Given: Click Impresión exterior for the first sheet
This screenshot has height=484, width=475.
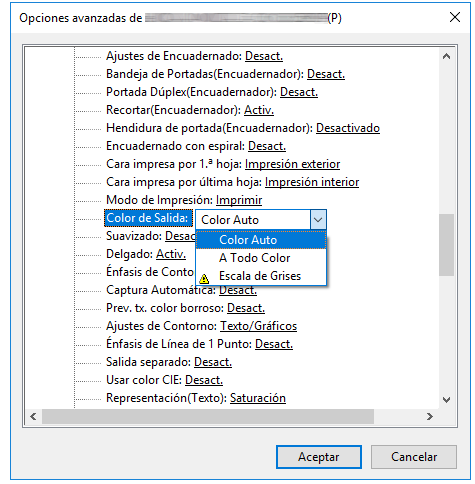Looking at the screenshot, I should point(292,164).
